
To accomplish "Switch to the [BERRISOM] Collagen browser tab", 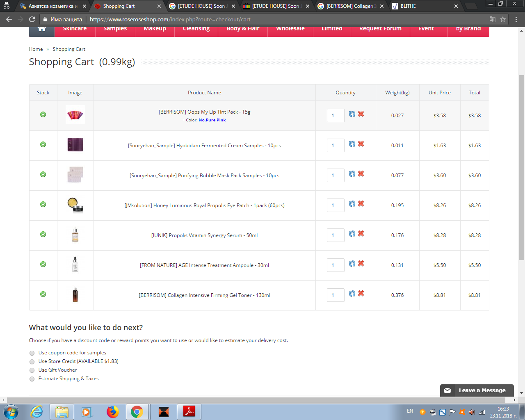I will [350, 6].
